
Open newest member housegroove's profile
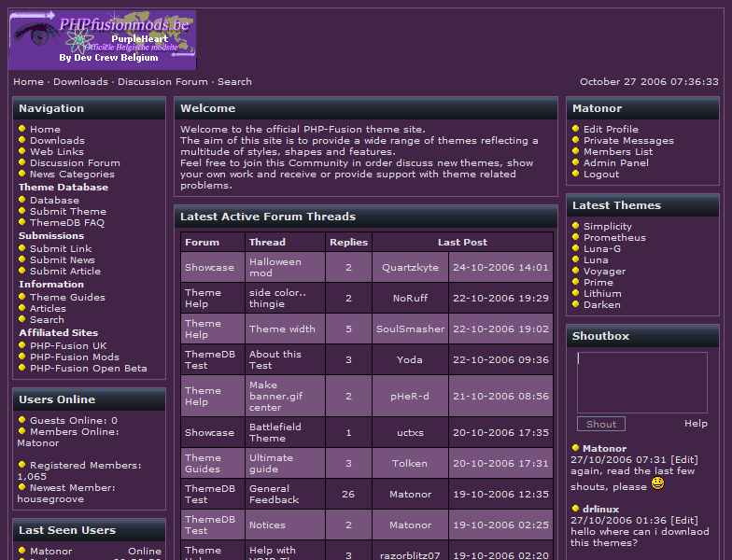click(x=50, y=498)
